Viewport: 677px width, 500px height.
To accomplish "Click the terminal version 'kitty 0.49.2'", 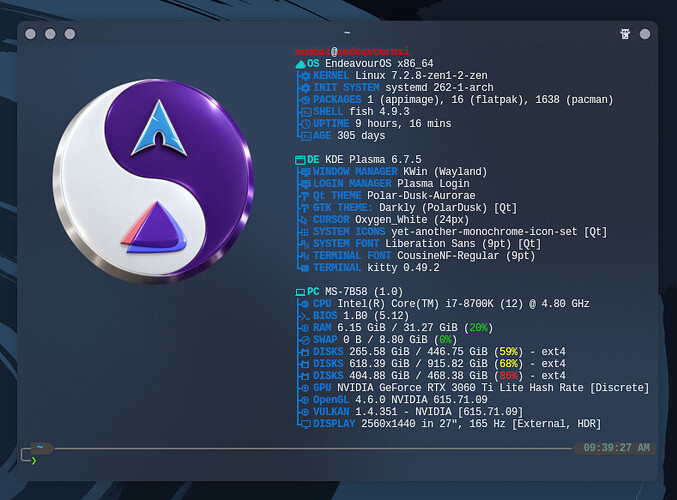I will coord(403,268).
